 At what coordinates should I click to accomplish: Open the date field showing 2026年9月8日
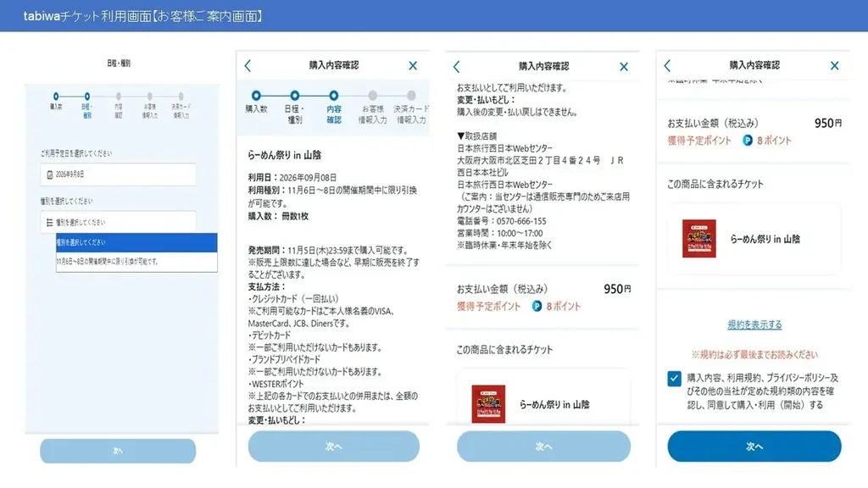[x=118, y=175]
